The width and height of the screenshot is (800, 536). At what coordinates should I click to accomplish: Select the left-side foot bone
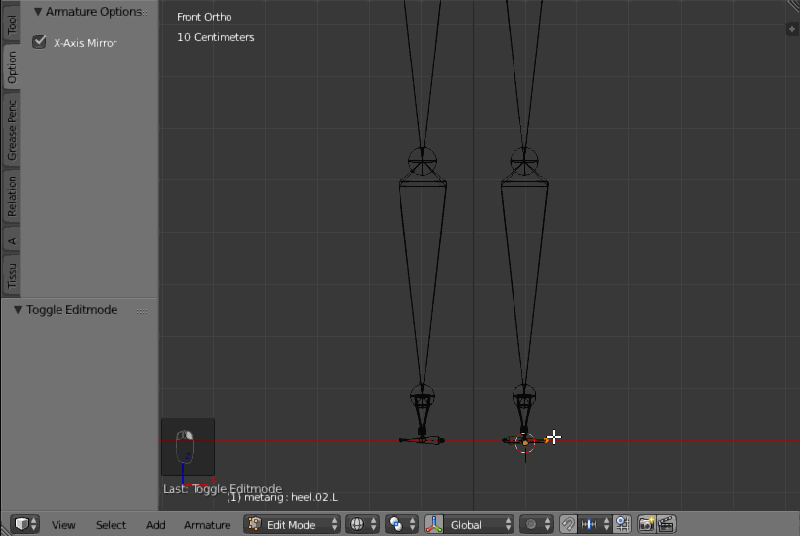[x=422, y=440]
